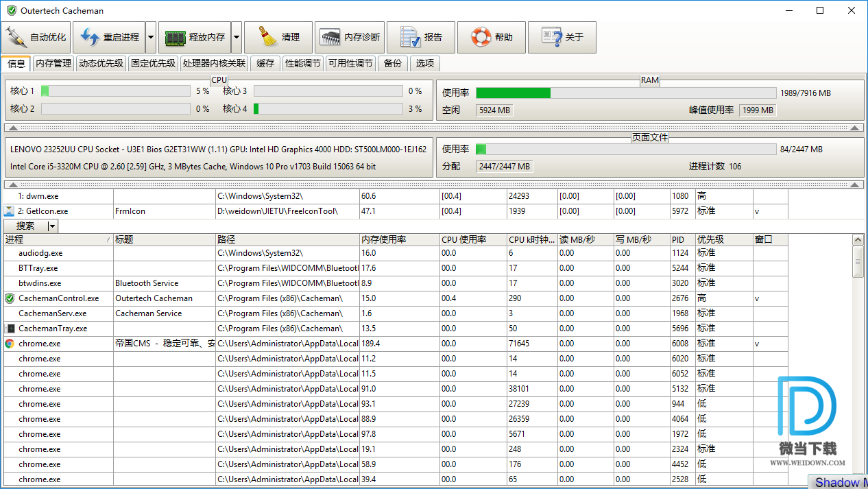Click the FrmIcon title cell
Viewport: 868px width, 489px height.
pos(165,211)
